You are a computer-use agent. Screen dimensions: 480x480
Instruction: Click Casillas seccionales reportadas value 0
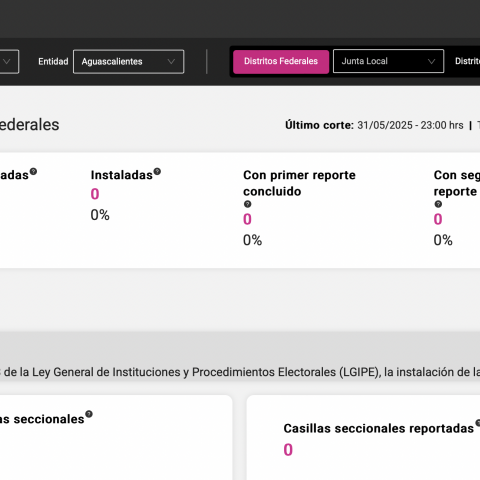coord(288,450)
